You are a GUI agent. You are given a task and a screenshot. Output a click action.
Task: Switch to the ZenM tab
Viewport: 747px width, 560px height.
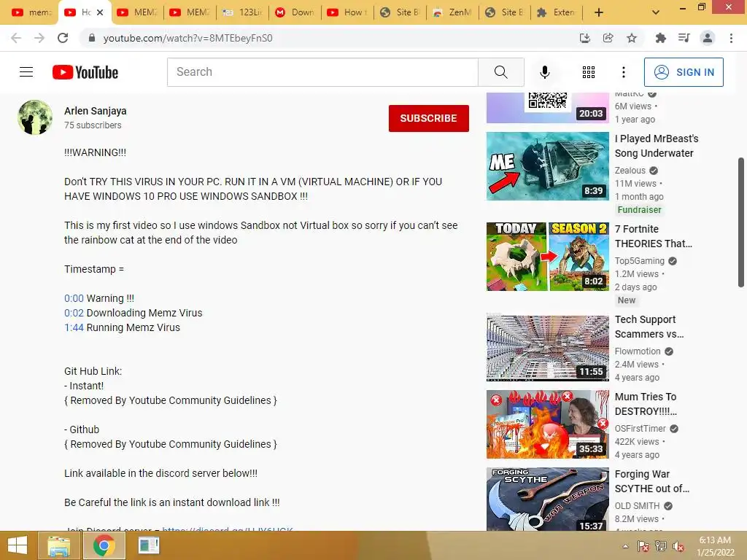click(x=452, y=12)
